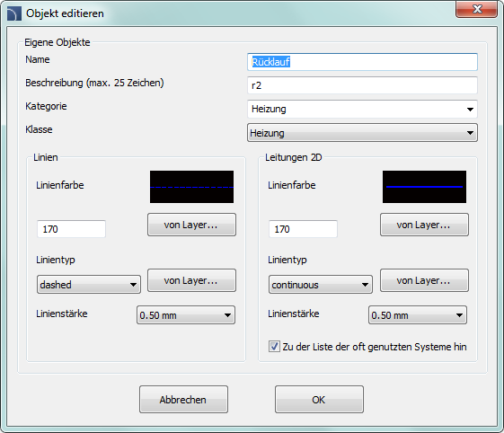Click the Name field containing Rücklauf
The image size is (504, 433).
pyautogui.click(x=362, y=62)
